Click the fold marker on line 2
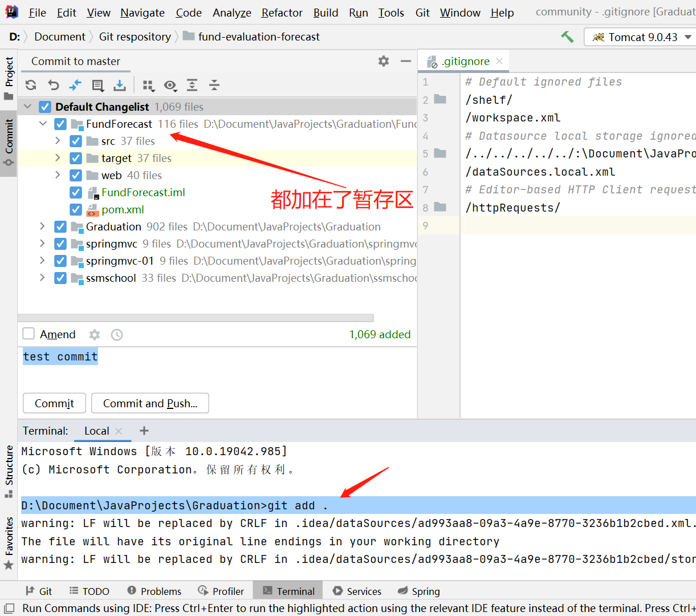 click(x=440, y=99)
